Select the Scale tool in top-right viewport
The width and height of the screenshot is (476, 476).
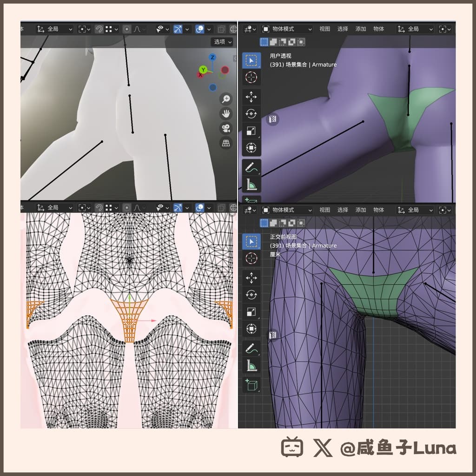coord(251,131)
